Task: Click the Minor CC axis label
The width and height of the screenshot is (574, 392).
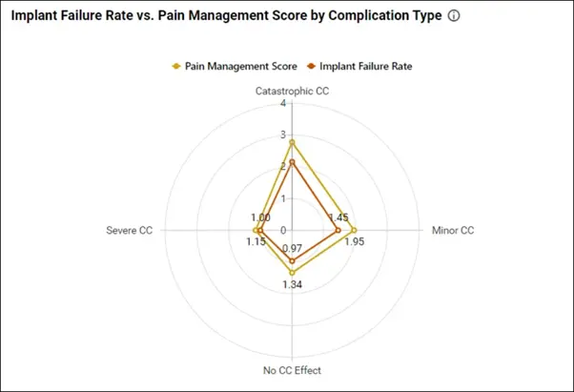Action: pyautogui.click(x=452, y=231)
